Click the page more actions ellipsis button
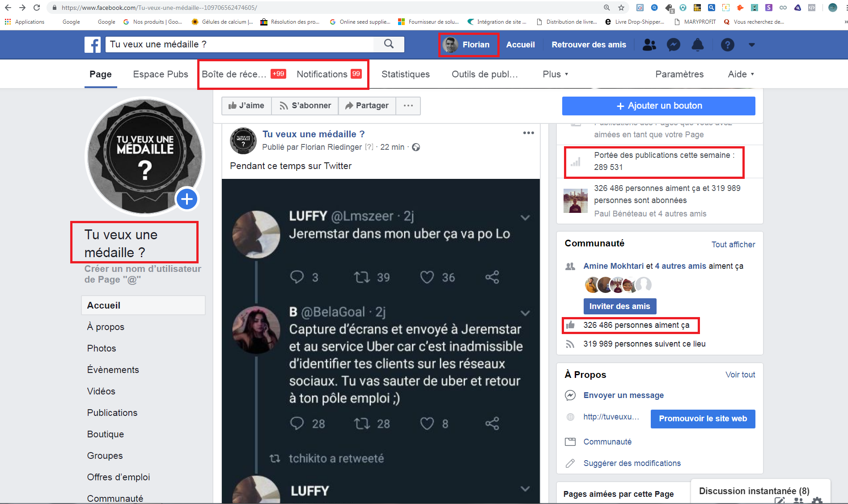The image size is (848, 504). click(408, 106)
